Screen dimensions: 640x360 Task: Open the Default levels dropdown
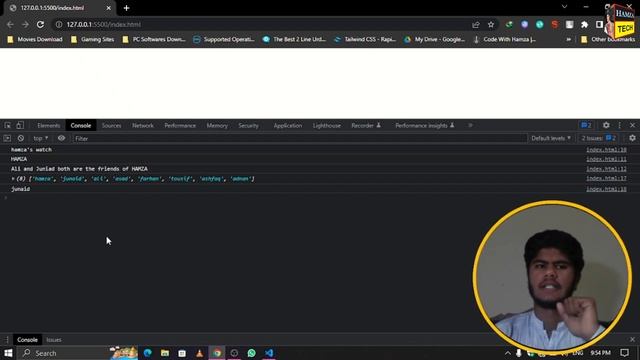[551, 138]
